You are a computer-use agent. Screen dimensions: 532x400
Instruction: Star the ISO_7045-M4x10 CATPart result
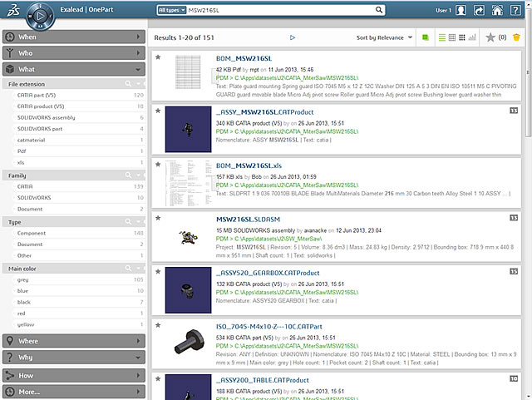point(158,325)
